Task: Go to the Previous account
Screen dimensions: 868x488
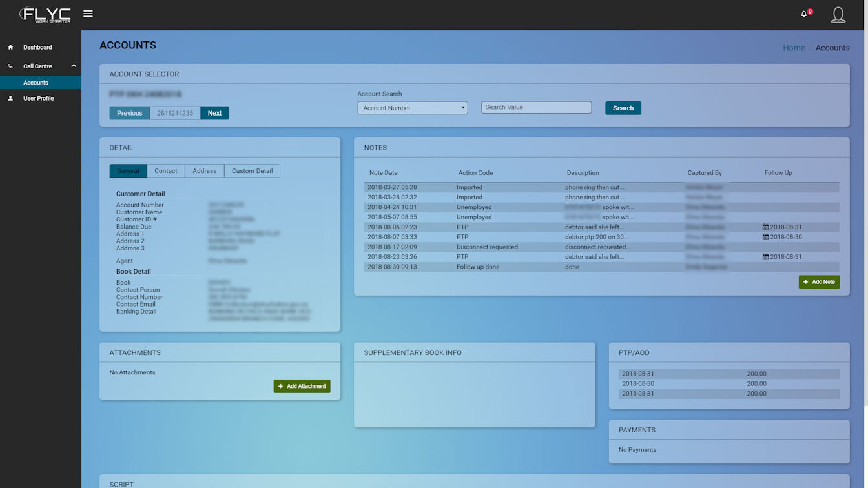Action: [130, 113]
